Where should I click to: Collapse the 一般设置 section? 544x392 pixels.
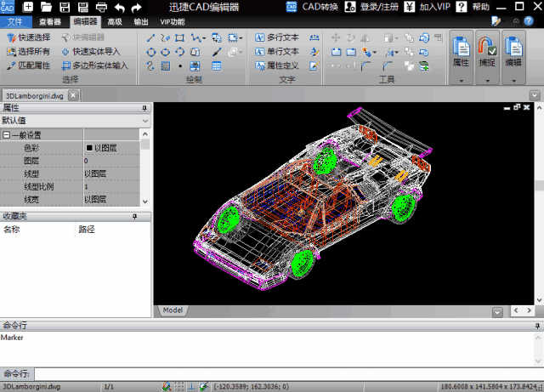pos(6,134)
